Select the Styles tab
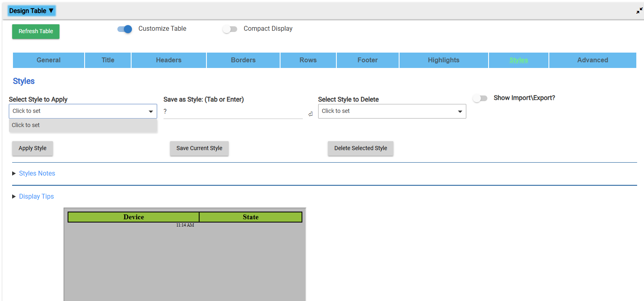Image resolution: width=644 pixels, height=301 pixels. pyautogui.click(x=519, y=60)
